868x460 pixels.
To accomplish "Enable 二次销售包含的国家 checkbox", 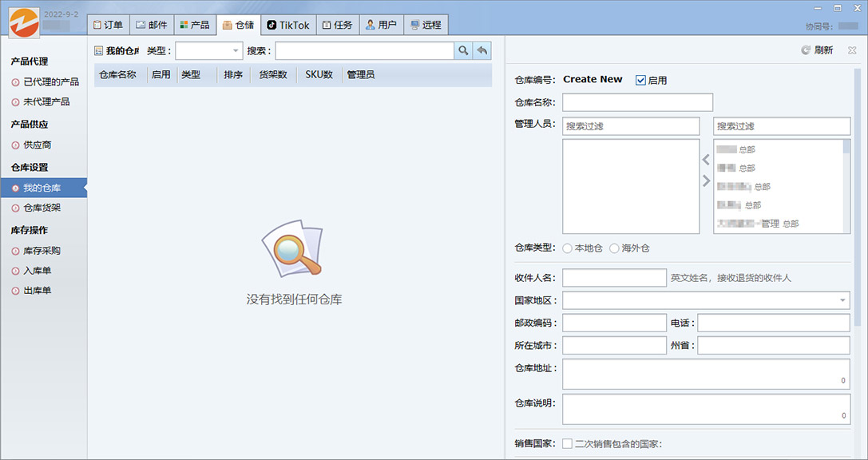I will [568, 444].
